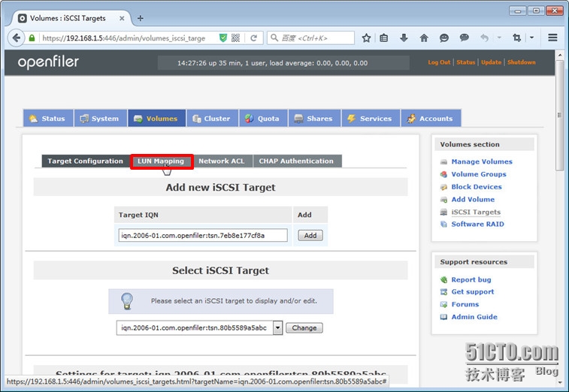
Task: Focus the Target IQN text field
Action: click(x=203, y=235)
